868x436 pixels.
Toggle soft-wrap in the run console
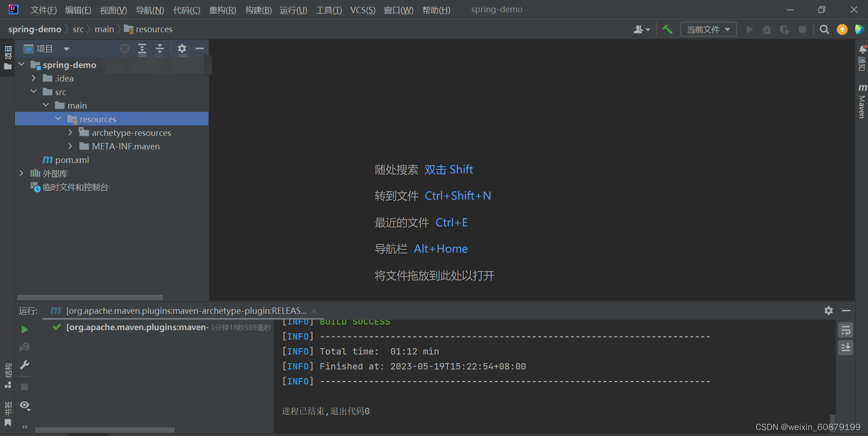click(846, 330)
